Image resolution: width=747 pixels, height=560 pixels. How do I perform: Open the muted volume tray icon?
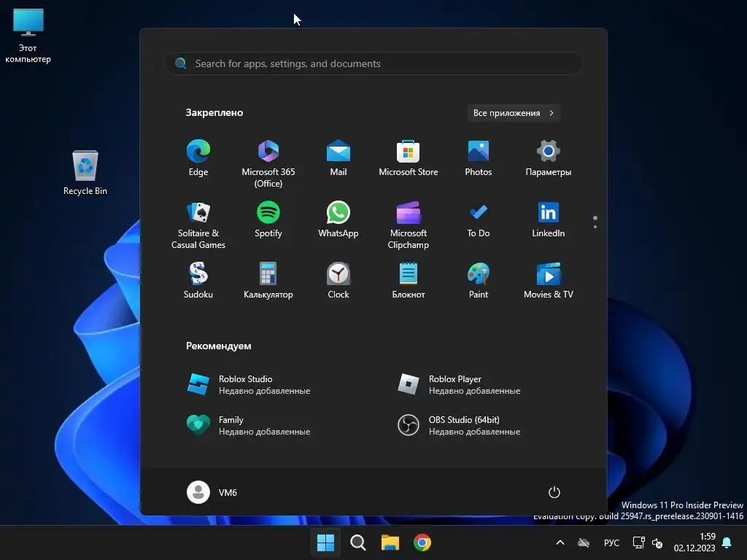coord(657,542)
